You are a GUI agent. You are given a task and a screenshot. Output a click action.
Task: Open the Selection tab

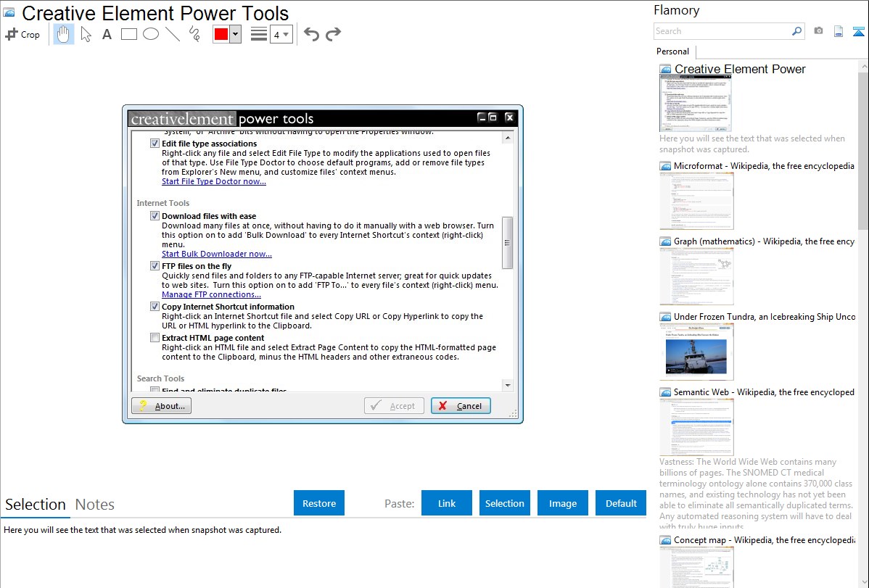(x=36, y=505)
